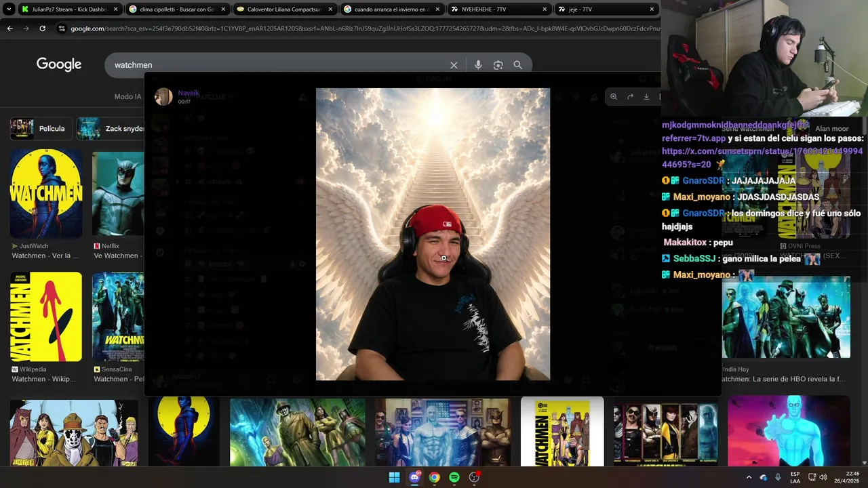Clear the Google search box with the X
Screen dimensions: 868x488
coord(454,65)
